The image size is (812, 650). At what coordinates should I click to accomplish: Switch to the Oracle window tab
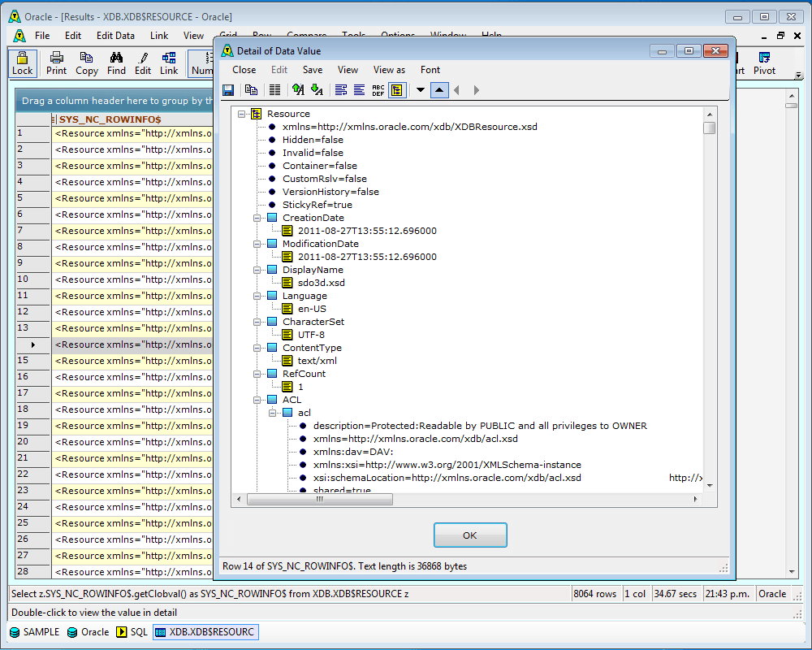89,632
